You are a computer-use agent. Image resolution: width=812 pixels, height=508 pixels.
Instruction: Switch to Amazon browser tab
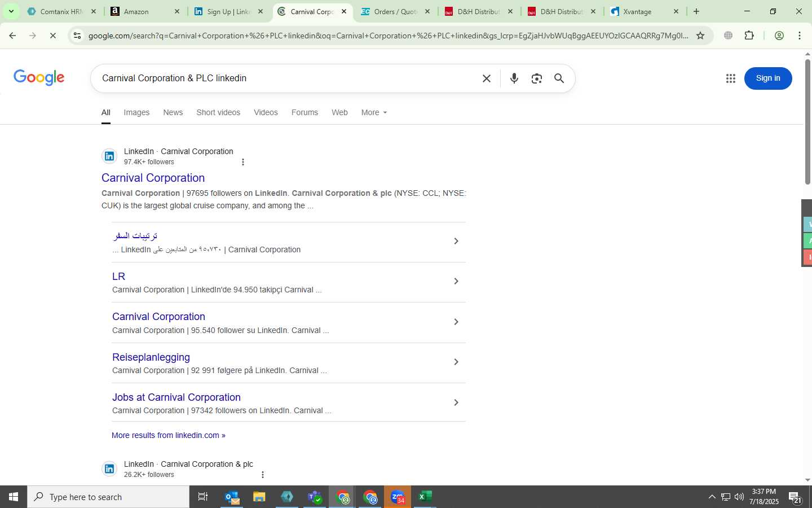pyautogui.click(x=144, y=11)
